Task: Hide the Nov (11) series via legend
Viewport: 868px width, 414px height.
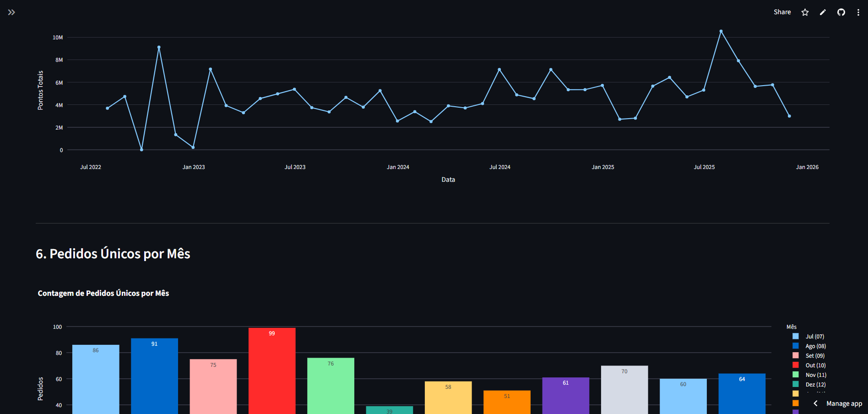Action: tap(815, 375)
